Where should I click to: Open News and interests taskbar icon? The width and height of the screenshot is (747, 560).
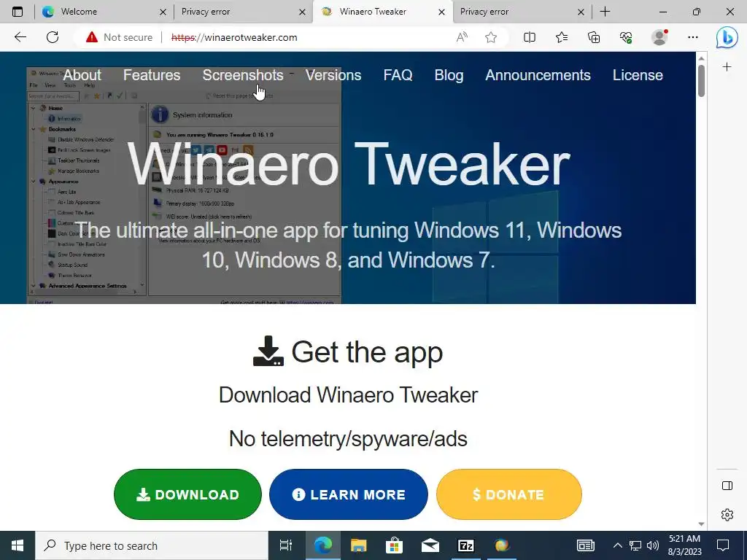(586, 545)
